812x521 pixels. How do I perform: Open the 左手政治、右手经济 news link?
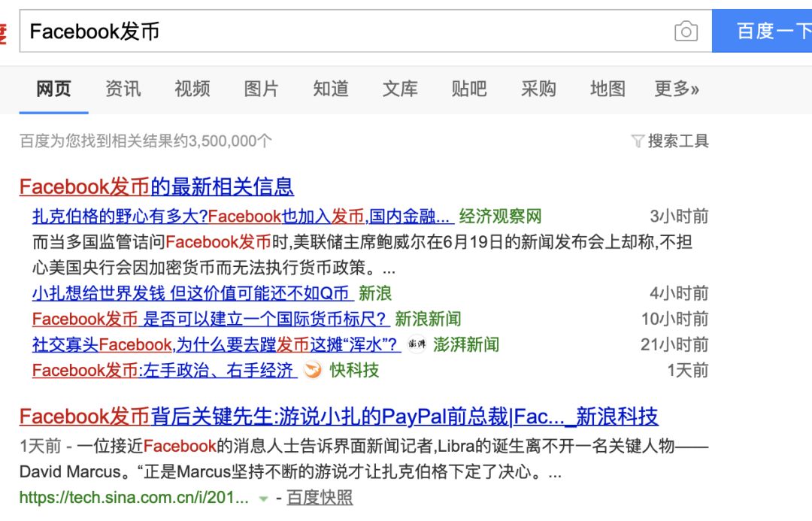point(165,371)
